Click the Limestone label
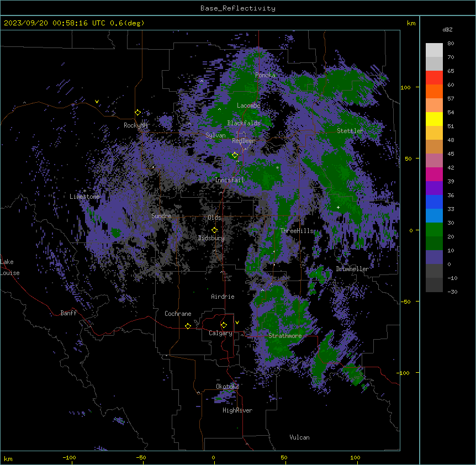The height and width of the screenshot is (465, 476). 84,197
